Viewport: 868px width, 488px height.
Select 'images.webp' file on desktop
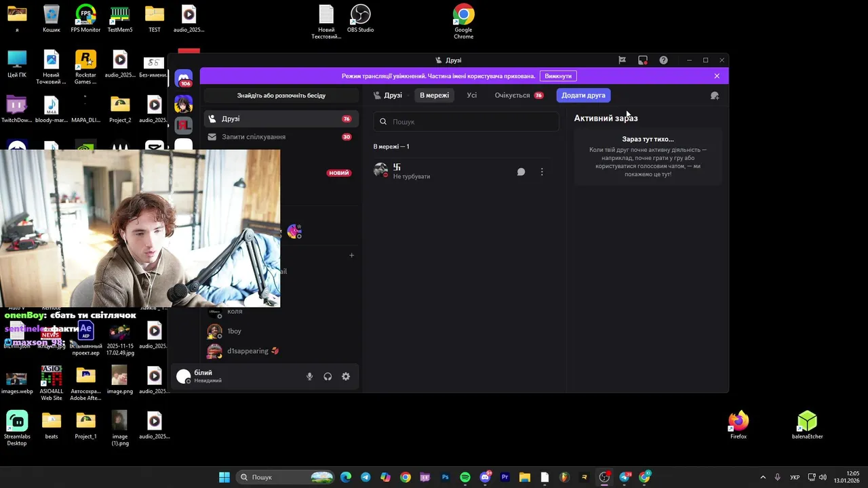click(17, 381)
